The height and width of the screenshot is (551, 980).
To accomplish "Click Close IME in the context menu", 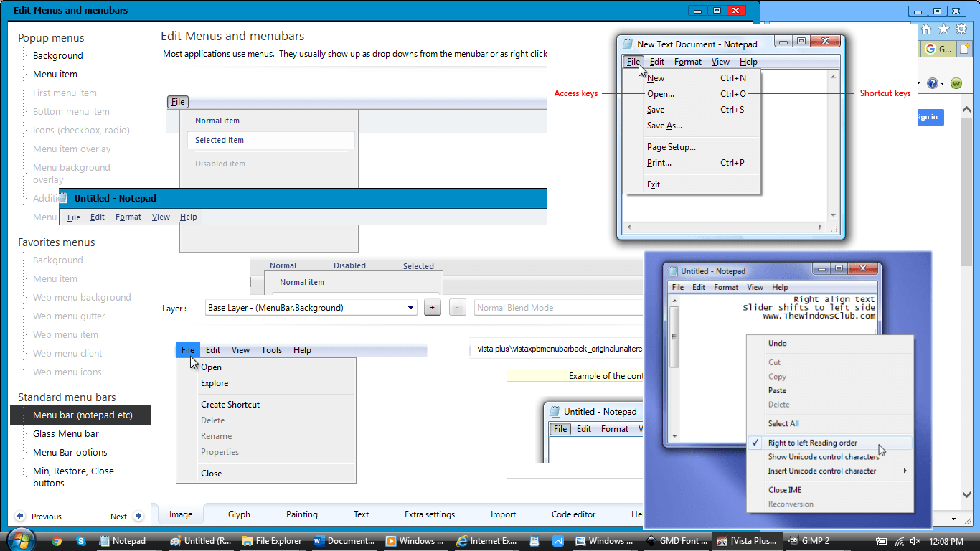I will tap(785, 490).
